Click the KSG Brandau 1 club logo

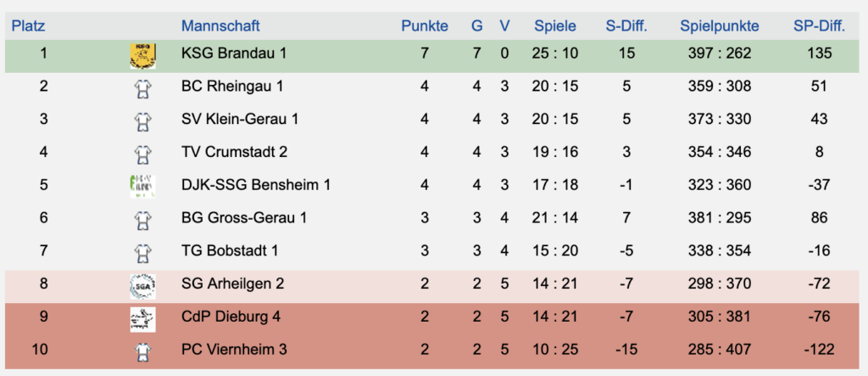coord(142,54)
